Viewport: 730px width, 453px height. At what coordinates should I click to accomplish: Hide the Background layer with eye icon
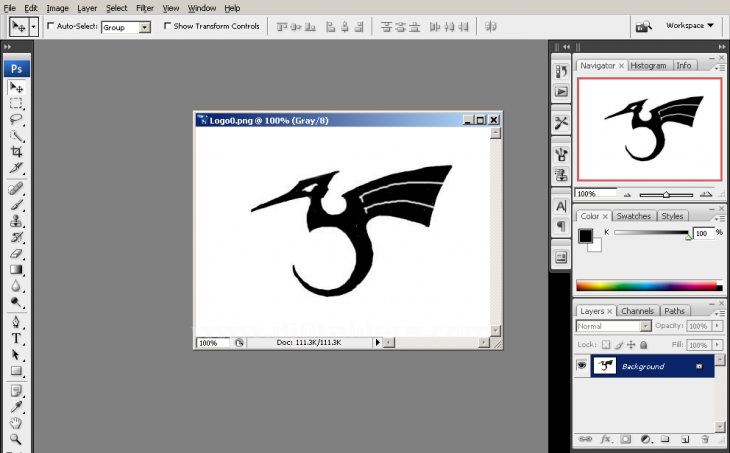pyautogui.click(x=581, y=367)
